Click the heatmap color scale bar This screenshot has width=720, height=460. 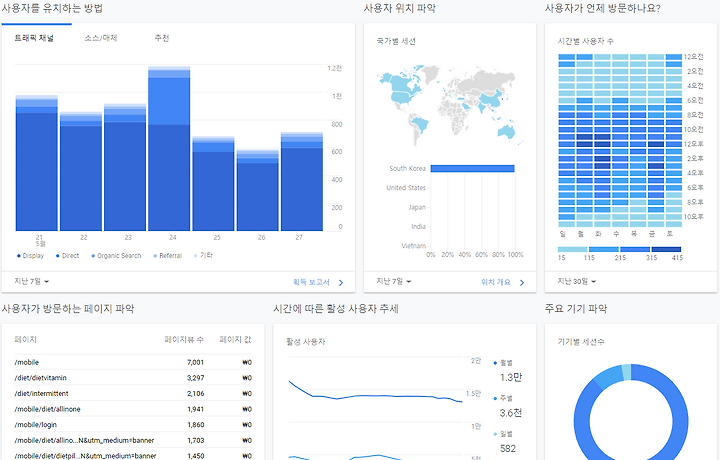[x=619, y=249]
